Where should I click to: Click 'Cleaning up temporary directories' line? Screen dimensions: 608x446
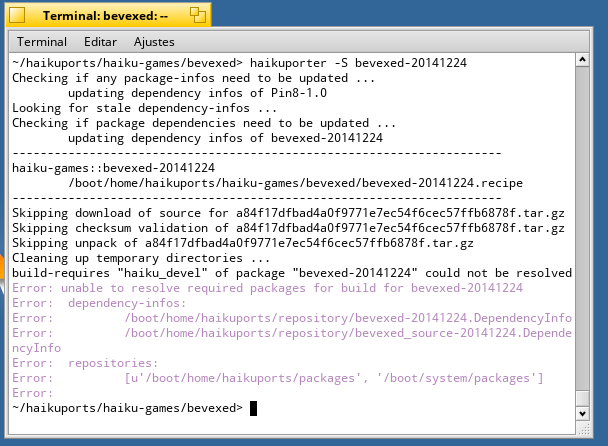point(141,258)
